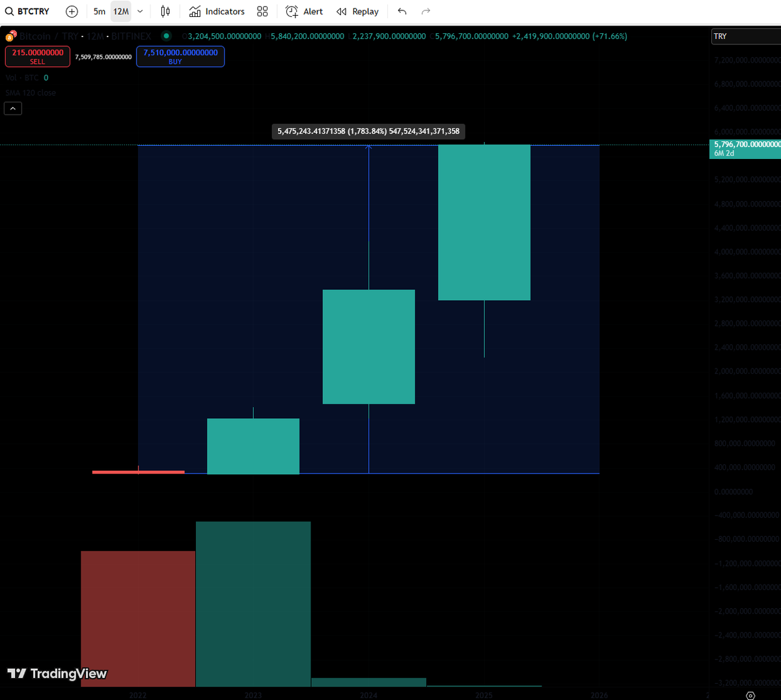Click the red 2022 volume bar

138,619
